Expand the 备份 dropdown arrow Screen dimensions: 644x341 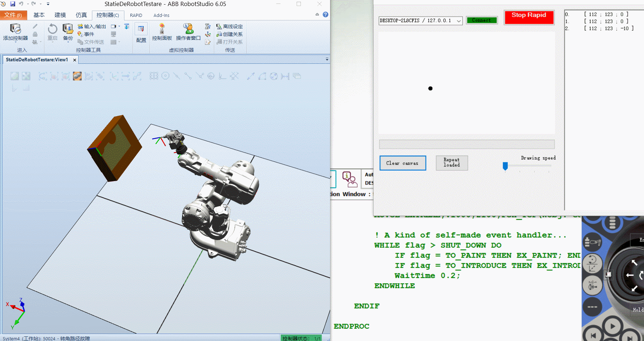[x=68, y=42]
